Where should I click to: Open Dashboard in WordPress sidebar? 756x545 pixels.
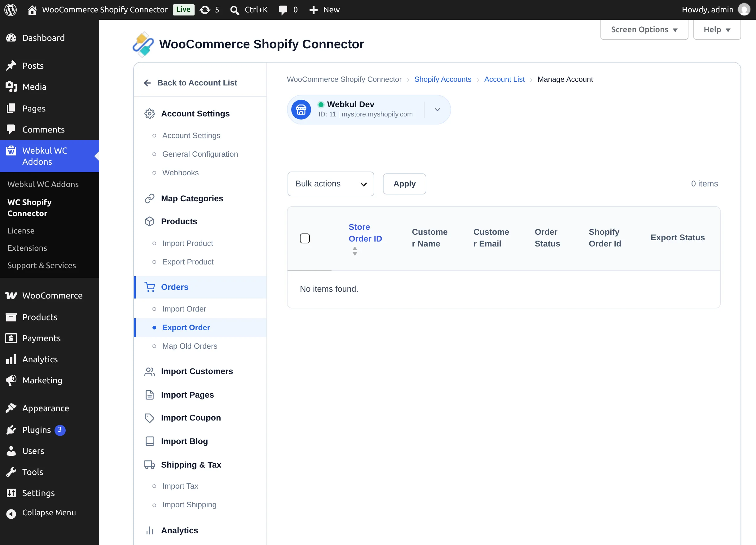coord(49,38)
